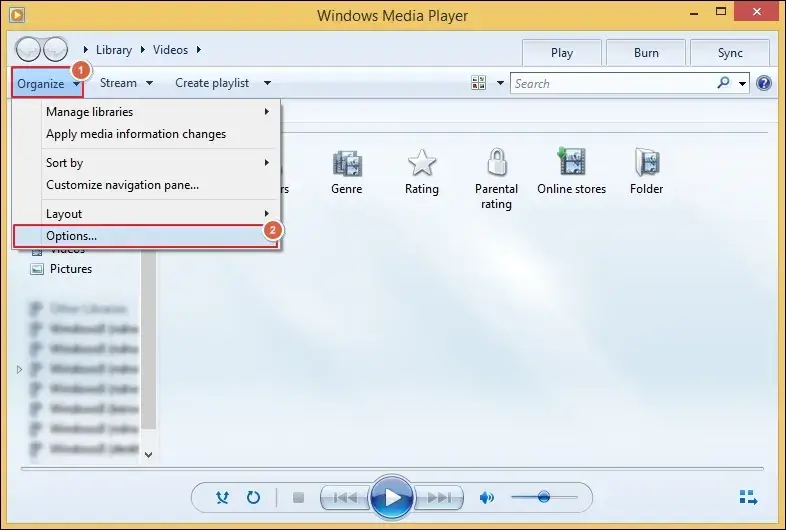Click the Create playlist button
The height and width of the screenshot is (530, 786).
tap(212, 83)
